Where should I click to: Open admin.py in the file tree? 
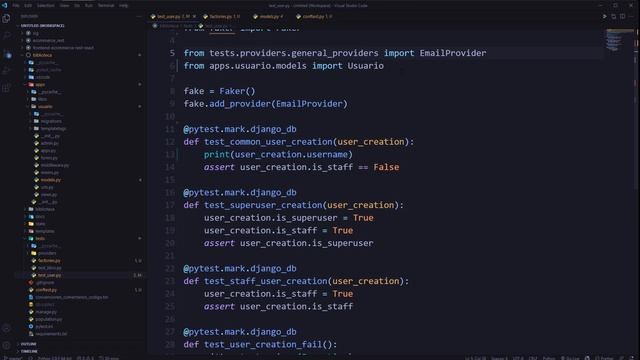click(x=49, y=143)
